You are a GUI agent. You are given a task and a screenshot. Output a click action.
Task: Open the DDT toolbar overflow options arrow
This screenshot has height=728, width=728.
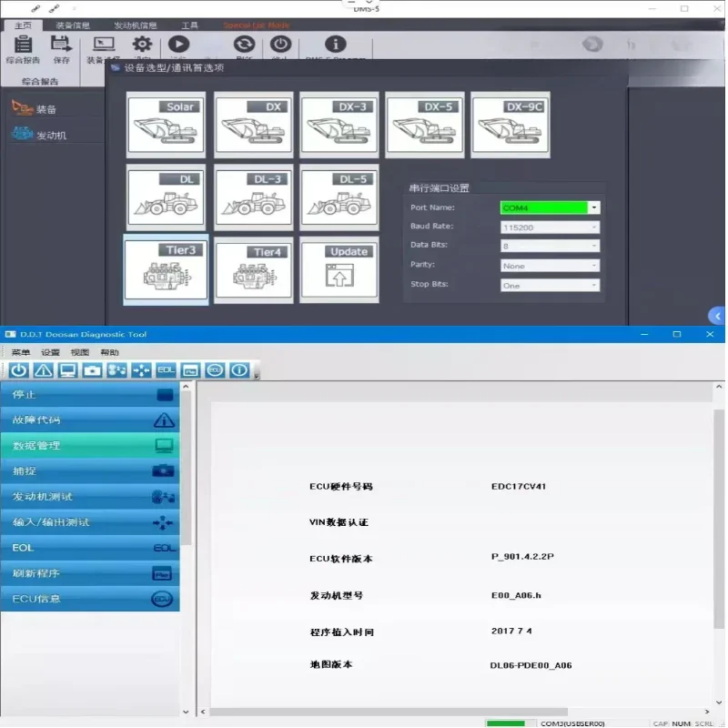point(257,376)
